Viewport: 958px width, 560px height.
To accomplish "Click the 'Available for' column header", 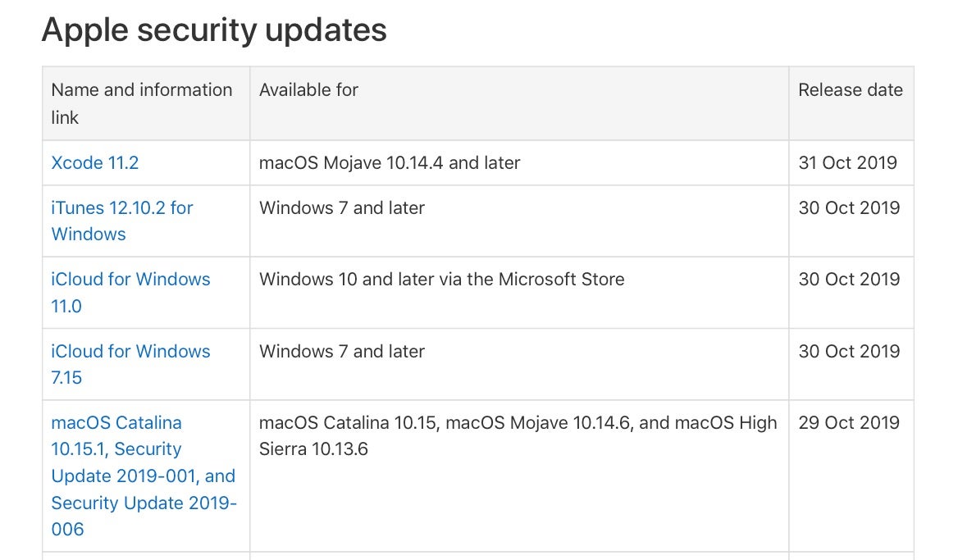I will tap(308, 90).
